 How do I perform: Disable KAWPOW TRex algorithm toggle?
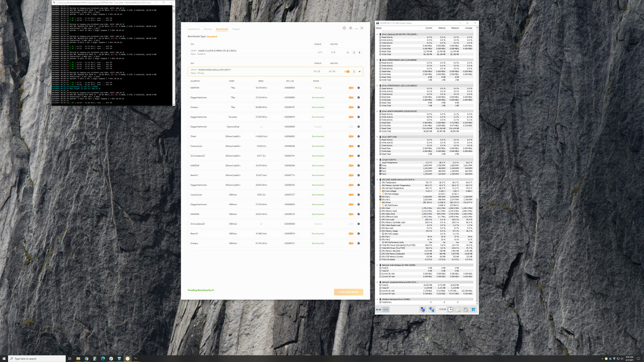click(351, 88)
